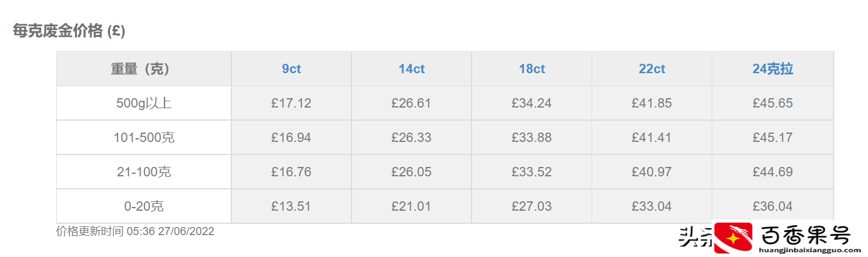
Task: Open the 24克拉 column header link
Action: [772, 69]
